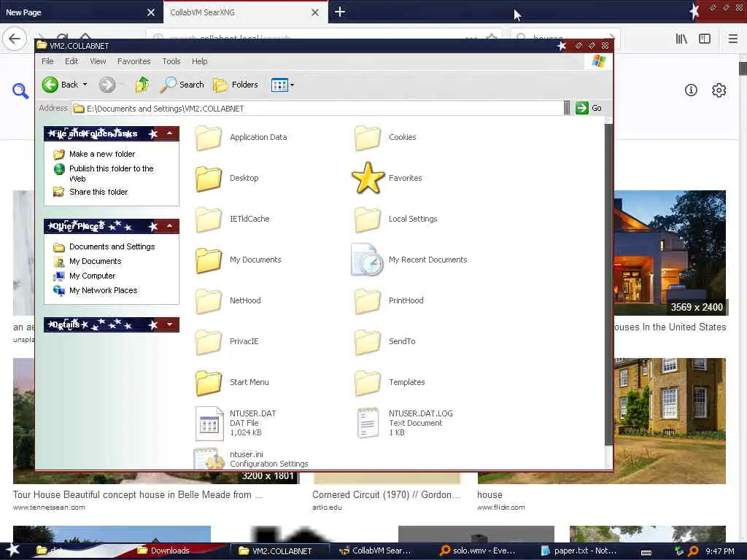This screenshot has width=747, height=560.
Task: Select the NetHood folder icon
Action: (209, 301)
